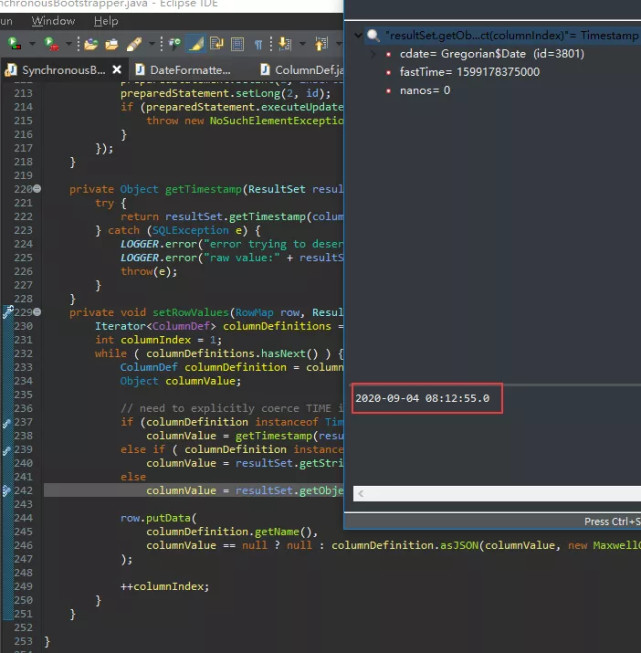Open the Window menu
The height and width of the screenshot is (653, 641).
53,20
